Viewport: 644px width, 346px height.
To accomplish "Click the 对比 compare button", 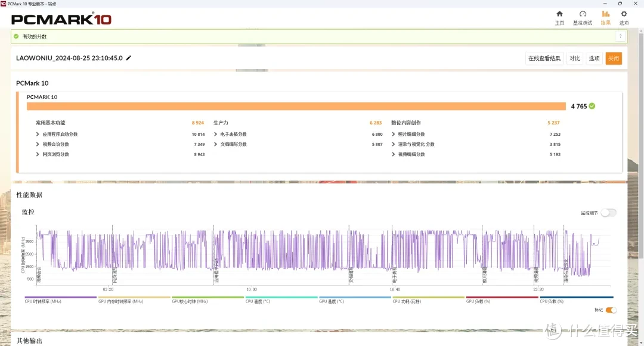I will click(575, 58).
